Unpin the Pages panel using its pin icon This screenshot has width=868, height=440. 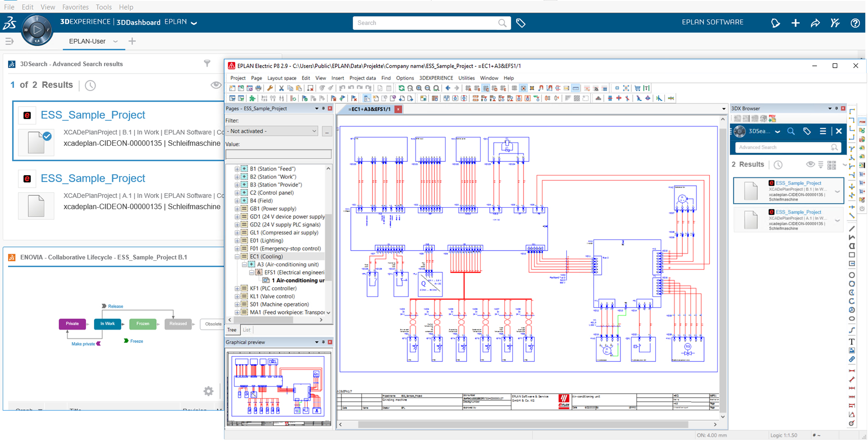pos(323,109)
